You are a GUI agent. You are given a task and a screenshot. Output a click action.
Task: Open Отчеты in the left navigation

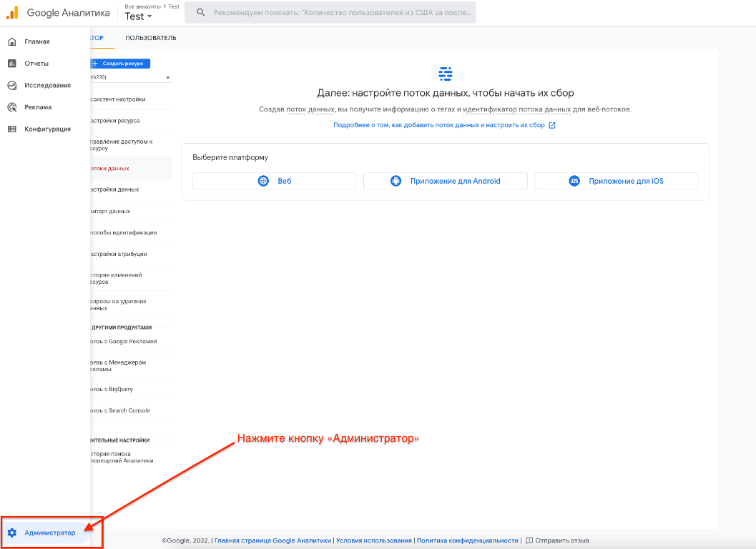point(36,63)
